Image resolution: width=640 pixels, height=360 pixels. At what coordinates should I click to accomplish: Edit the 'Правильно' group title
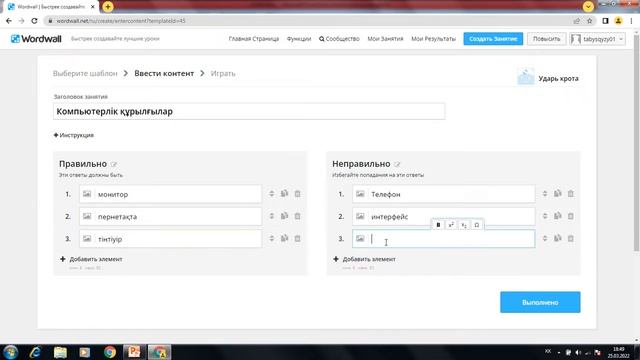coord(114,164)
